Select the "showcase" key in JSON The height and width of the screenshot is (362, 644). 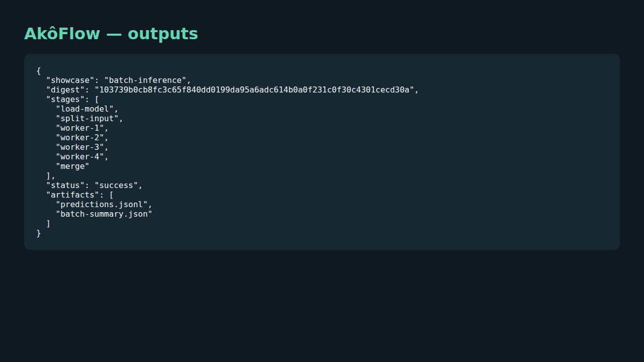70,80
